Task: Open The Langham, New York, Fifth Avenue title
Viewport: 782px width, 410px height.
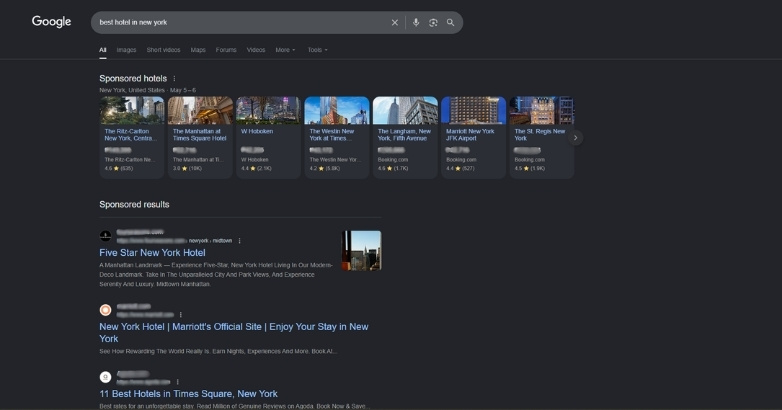Action: click(x=404, y=135)
